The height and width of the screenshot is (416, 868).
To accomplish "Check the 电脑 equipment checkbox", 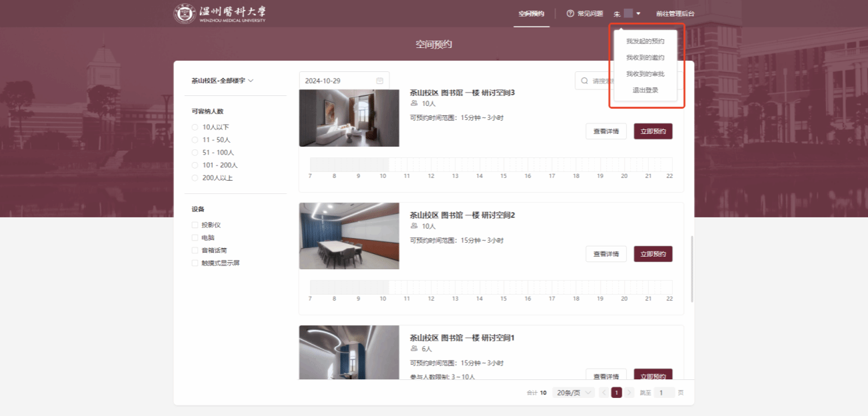I will pos(195,237).
